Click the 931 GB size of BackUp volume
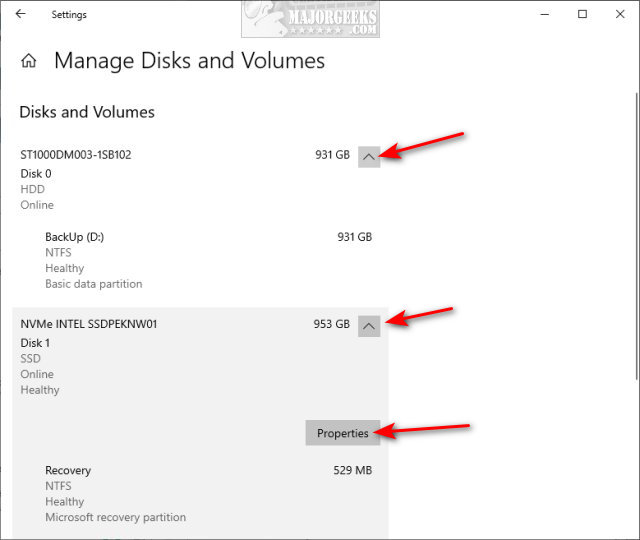 (x=354, y=237)
